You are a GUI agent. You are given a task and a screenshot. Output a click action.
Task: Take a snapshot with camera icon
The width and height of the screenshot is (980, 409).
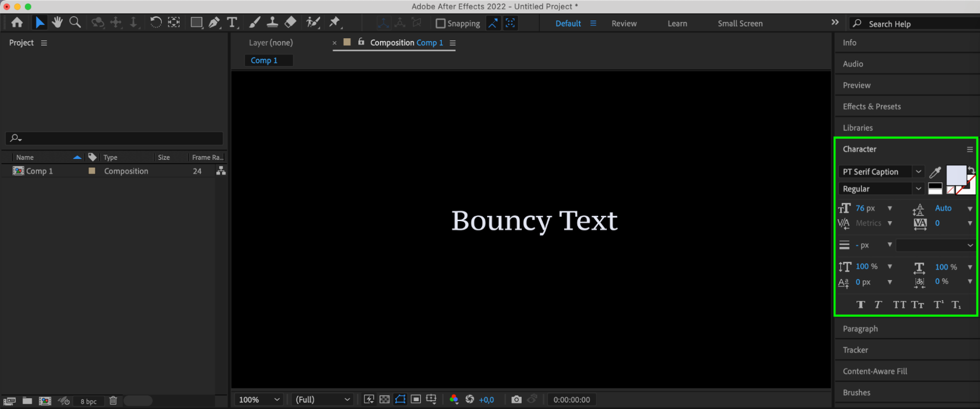coord(516,400)
